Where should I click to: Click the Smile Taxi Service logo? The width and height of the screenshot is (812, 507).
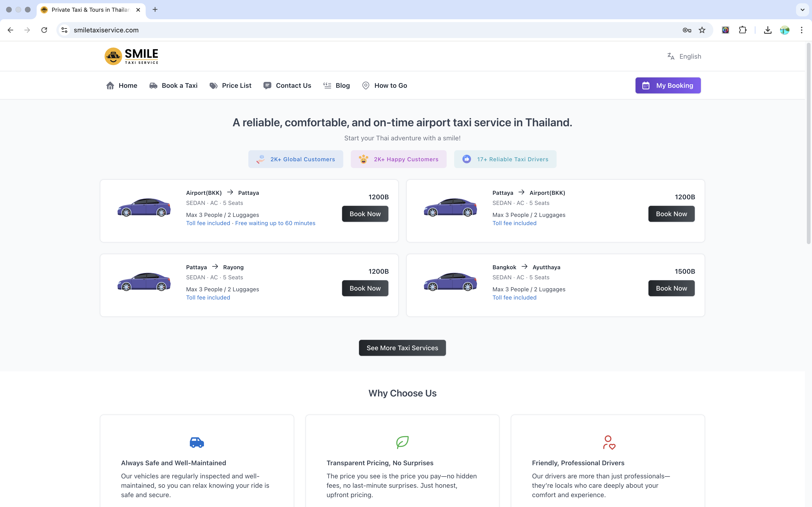(x=131, y=56)
